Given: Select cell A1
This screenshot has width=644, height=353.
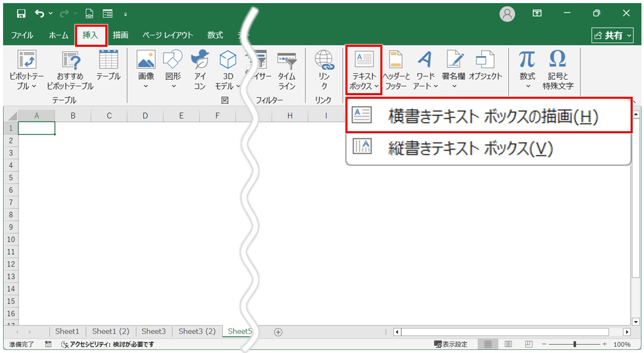Looking at the screenshot, I should click(x=36, y=128).
